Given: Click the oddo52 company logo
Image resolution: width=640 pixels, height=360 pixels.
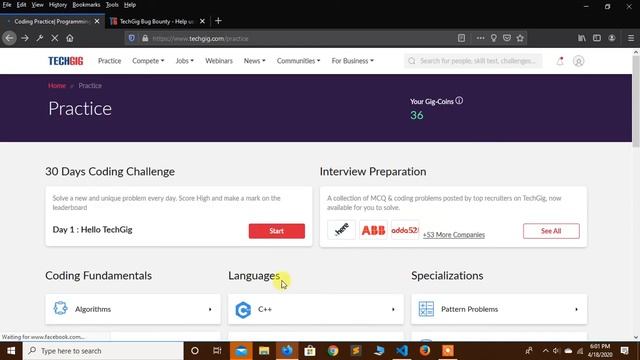Looking at the screenshot, I should (405, 230).
